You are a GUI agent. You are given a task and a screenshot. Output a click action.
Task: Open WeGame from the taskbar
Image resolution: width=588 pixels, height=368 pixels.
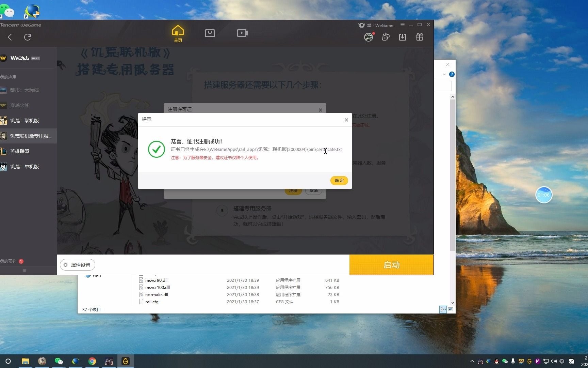point(126,361)
